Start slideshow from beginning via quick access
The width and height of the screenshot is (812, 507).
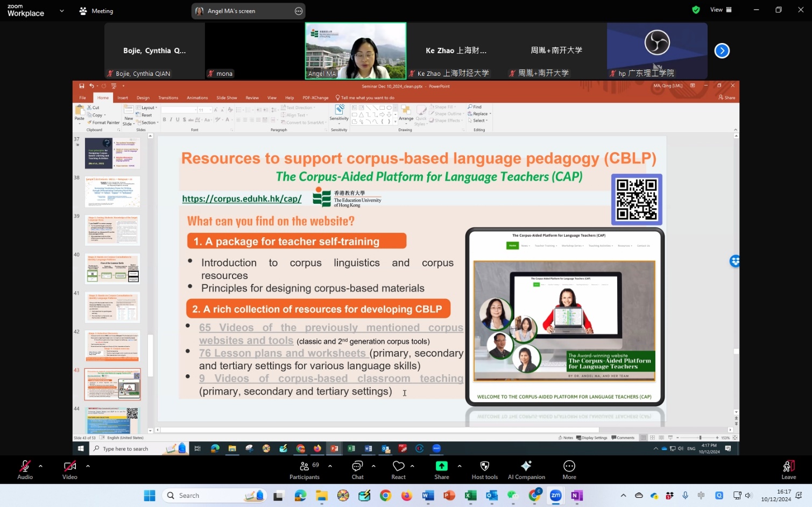coord(114,86)
